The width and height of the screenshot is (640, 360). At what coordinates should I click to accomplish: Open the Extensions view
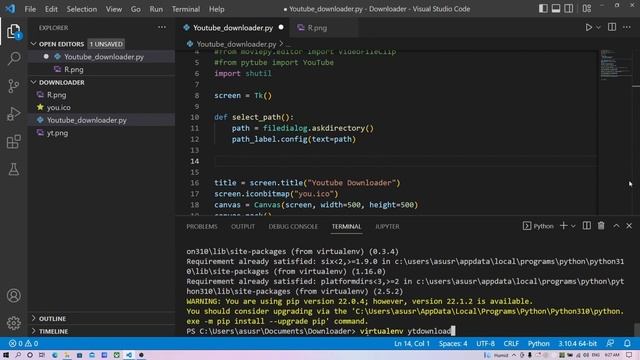13,142
